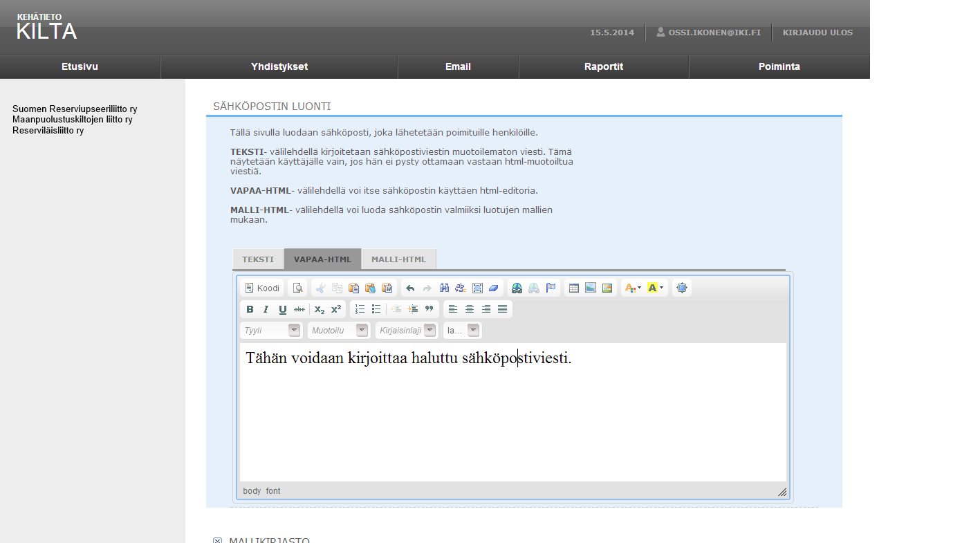Open the Email menu item

(x=458, y=66)
